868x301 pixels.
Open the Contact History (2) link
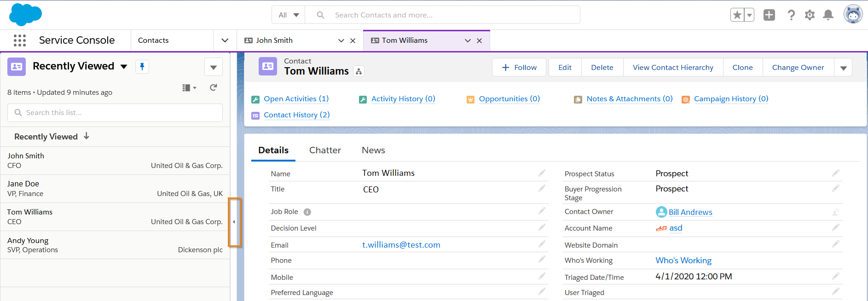(296, 115)
